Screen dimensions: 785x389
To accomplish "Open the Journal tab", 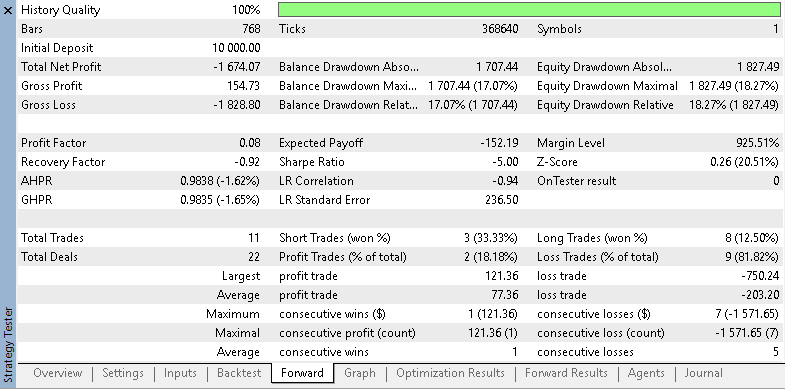I will tap(703, 373).
